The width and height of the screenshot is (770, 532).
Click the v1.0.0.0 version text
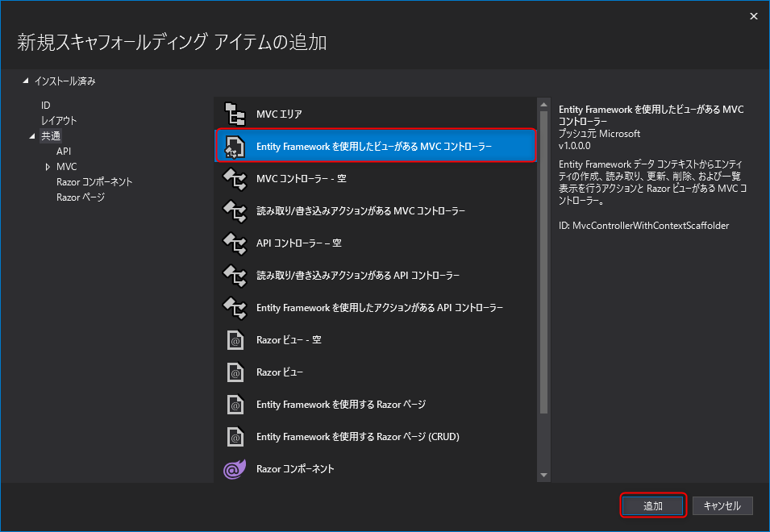575,146
